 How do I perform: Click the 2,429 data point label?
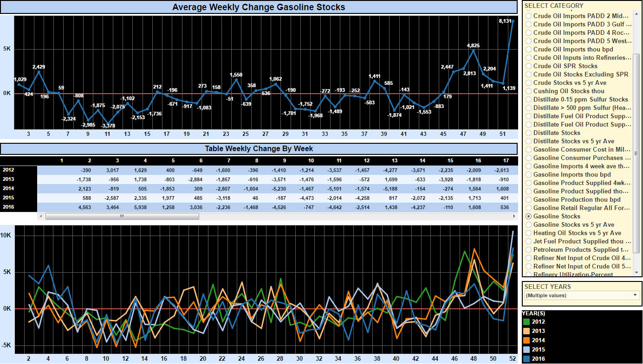pyautogui.click(x=39, y=67)
